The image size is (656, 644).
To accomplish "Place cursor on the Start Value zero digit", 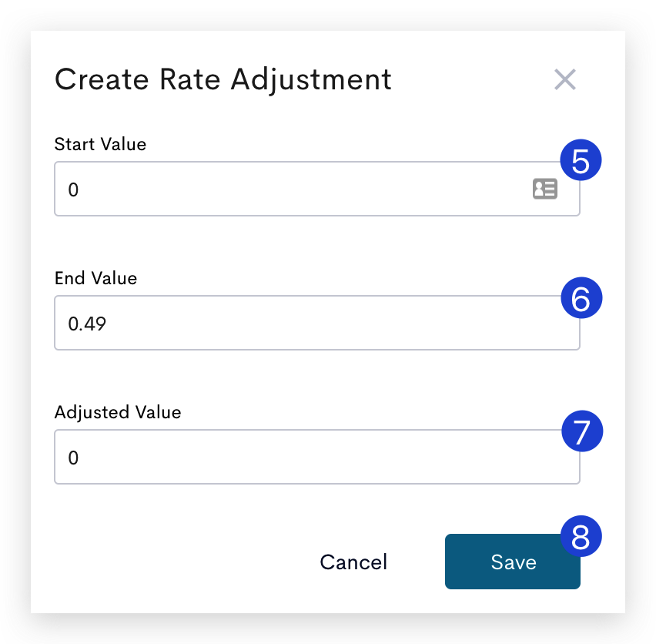I will 73,190.
